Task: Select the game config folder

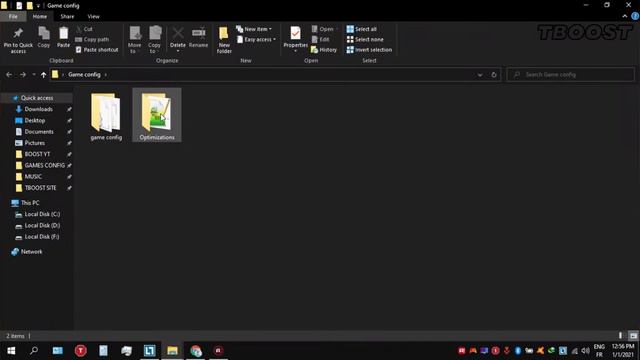Action: (x=106, y=116)
